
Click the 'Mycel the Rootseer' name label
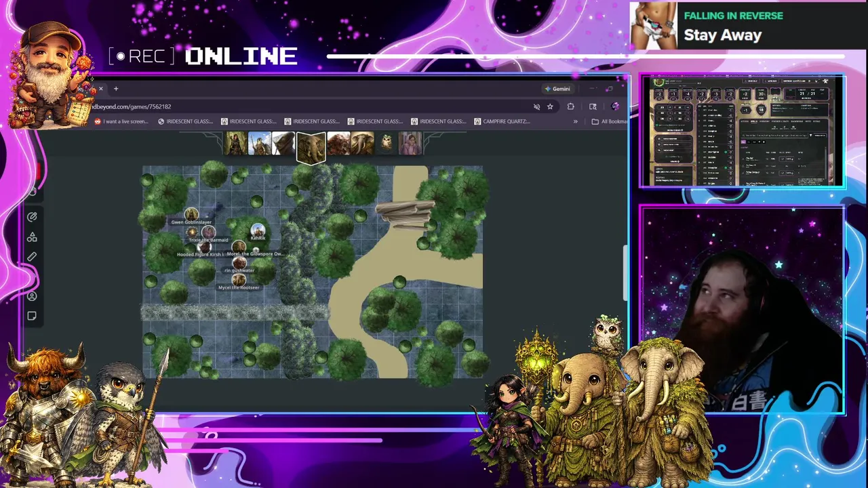click(239, 287)
